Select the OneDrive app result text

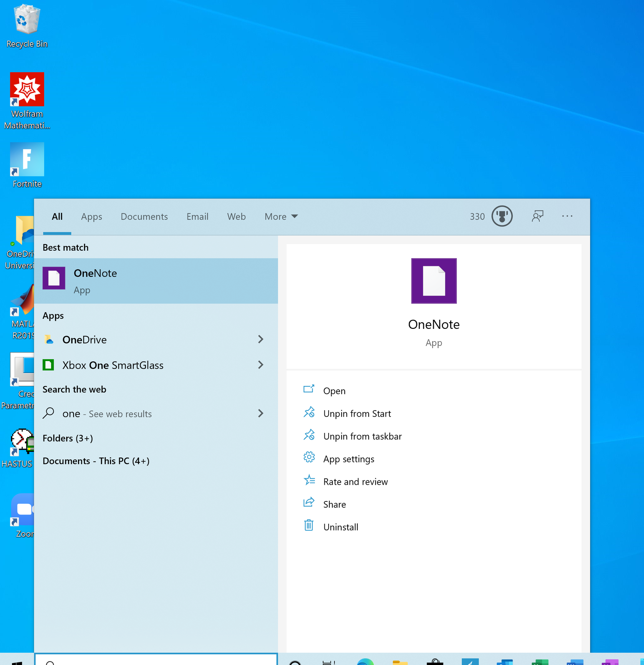84,339
